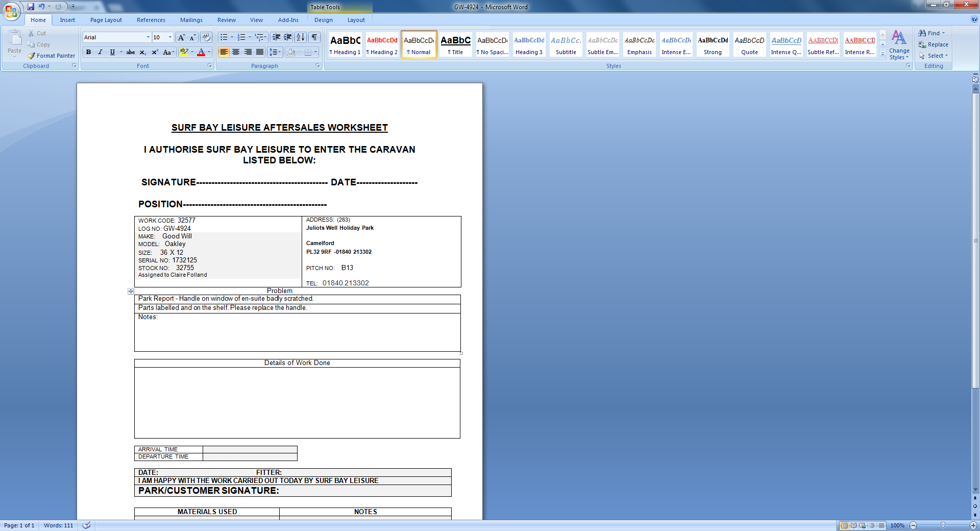Click the zoom slider handle

pyautogui.click(x=943, y=525)
